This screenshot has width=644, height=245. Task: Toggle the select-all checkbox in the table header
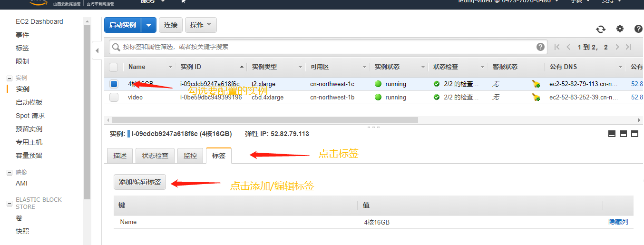pyautogui.click(x=114, y=67)
